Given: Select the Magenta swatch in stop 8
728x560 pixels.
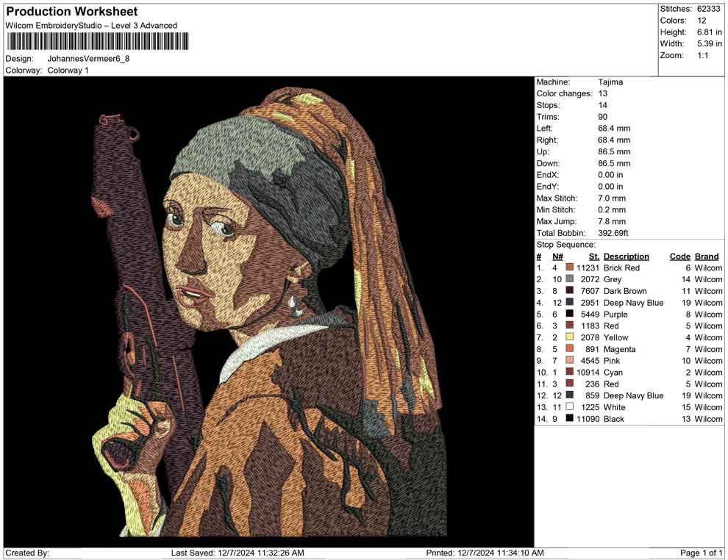Looking at the screenshot, I should 569,349.
